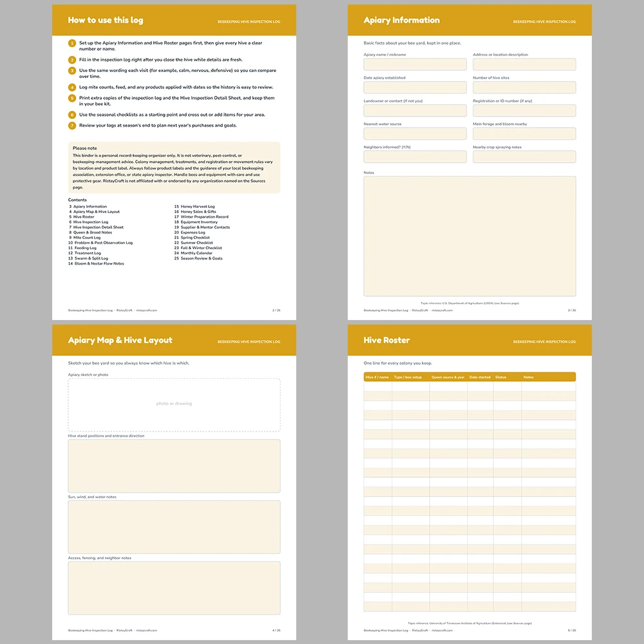Click the dashed photo or drawing box
Viewport: 644px width, 644px height.
[x=174, y=404]
